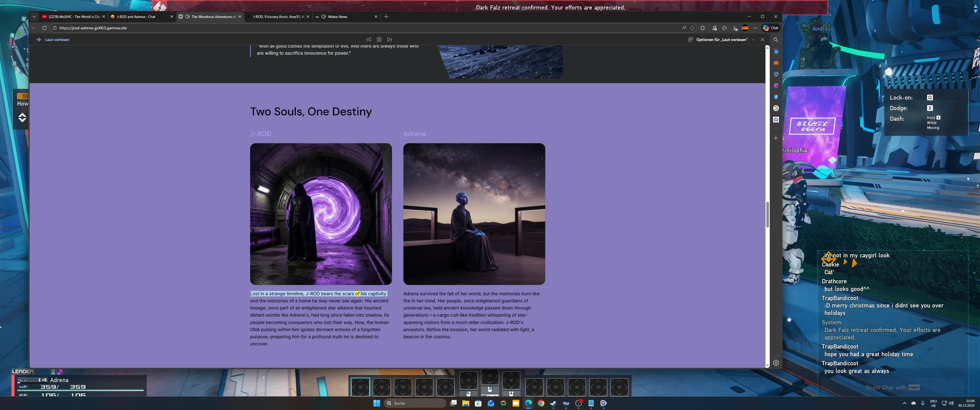Screen dimensions: 980x410
Task: Open the Downloads icon in the toolbar
Action: [735, 28]
